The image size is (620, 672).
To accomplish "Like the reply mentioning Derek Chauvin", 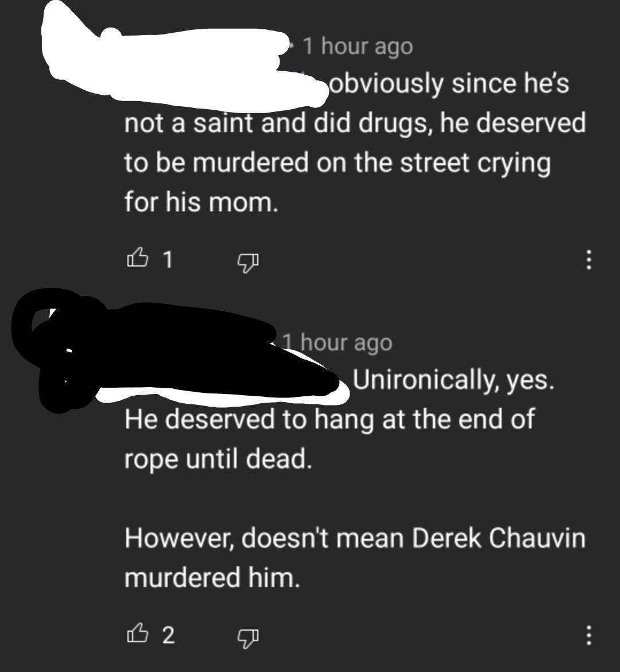I will click(138, 634).
